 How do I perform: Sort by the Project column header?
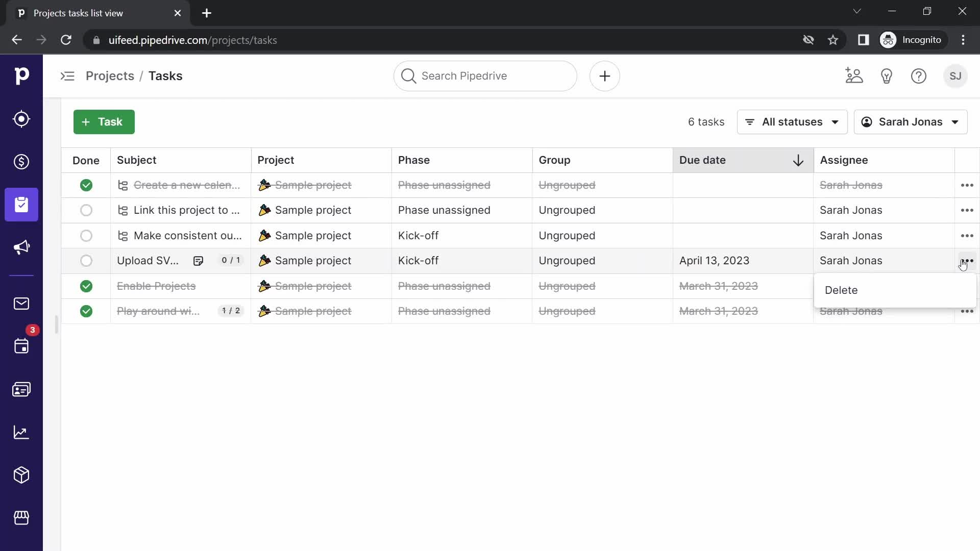pyautogui.click(x=321, y=160)
